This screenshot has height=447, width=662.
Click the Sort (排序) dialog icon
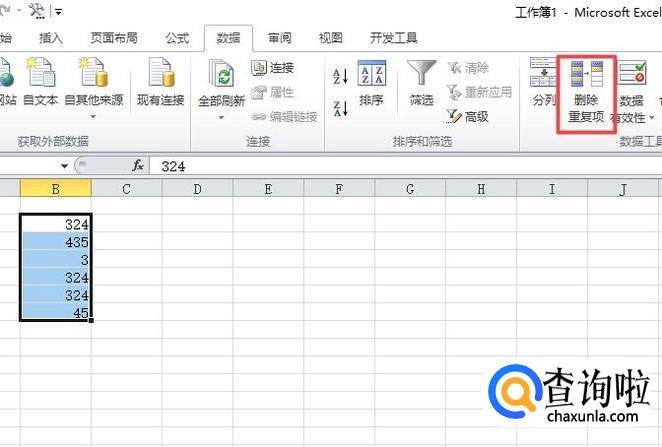tap(371, 74)
